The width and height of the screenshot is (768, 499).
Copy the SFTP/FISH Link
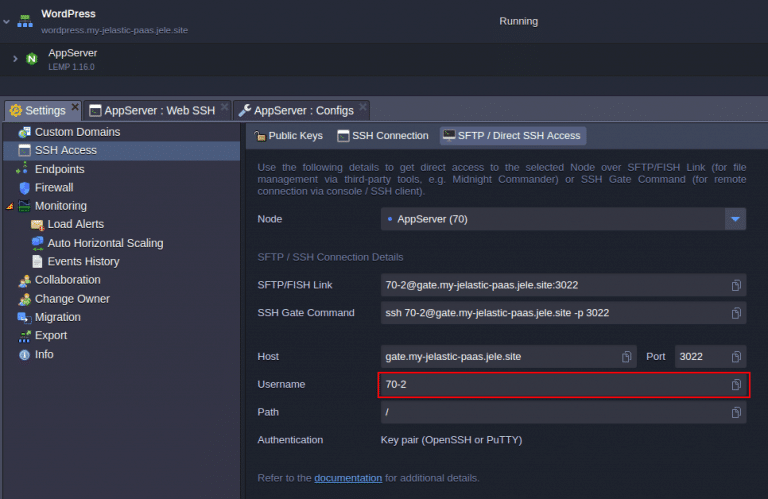(736, 285)
